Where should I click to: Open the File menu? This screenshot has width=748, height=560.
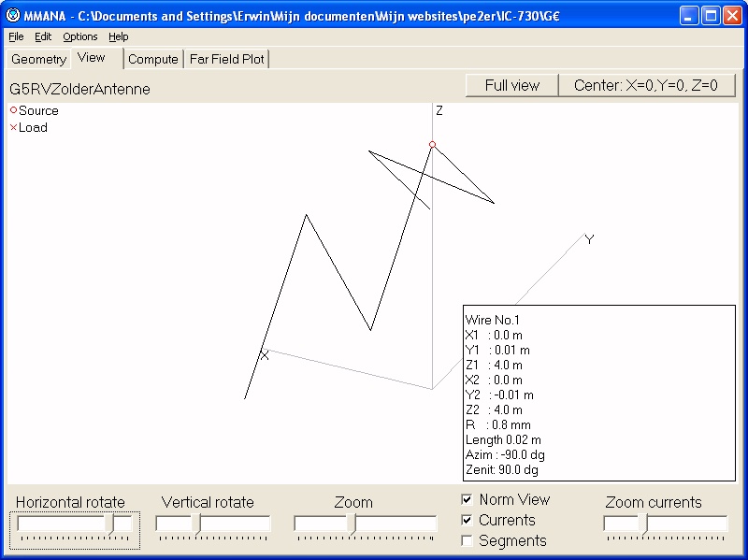[16, 36]
